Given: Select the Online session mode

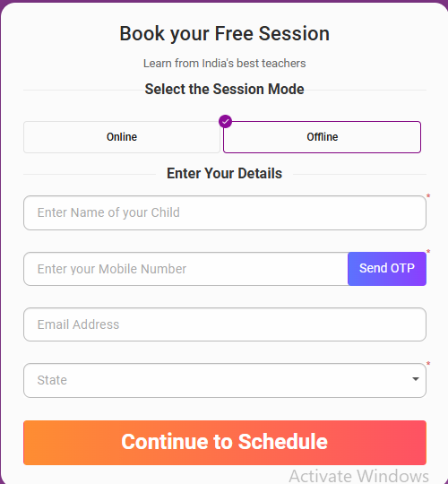Looking at the screenshot, I should (122, 137).
